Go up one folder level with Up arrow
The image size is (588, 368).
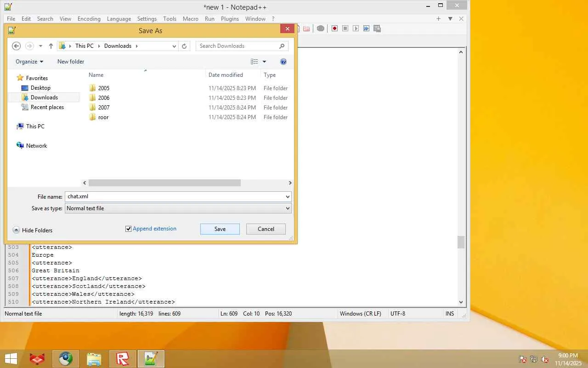[x=51, y=46]
